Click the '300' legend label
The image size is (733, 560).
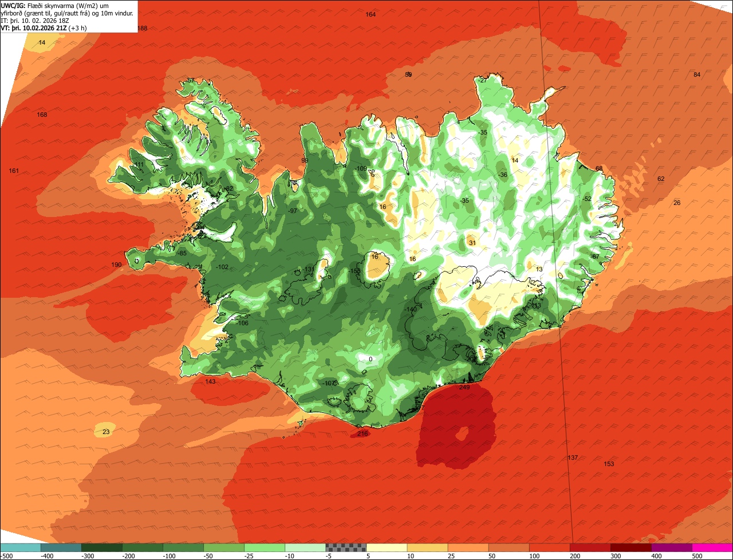click(616, 556)
